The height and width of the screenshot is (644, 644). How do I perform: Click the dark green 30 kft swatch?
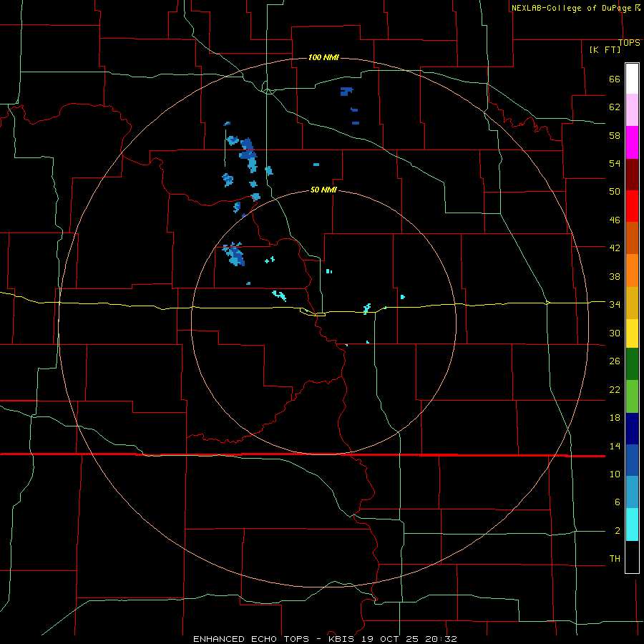pyautogui.click(x=632, y=364)
